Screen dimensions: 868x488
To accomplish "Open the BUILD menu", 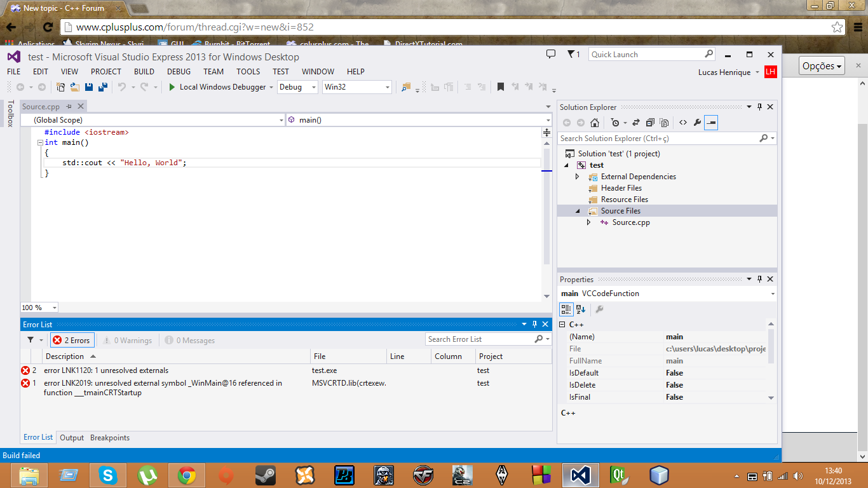I will coord(144,72).
